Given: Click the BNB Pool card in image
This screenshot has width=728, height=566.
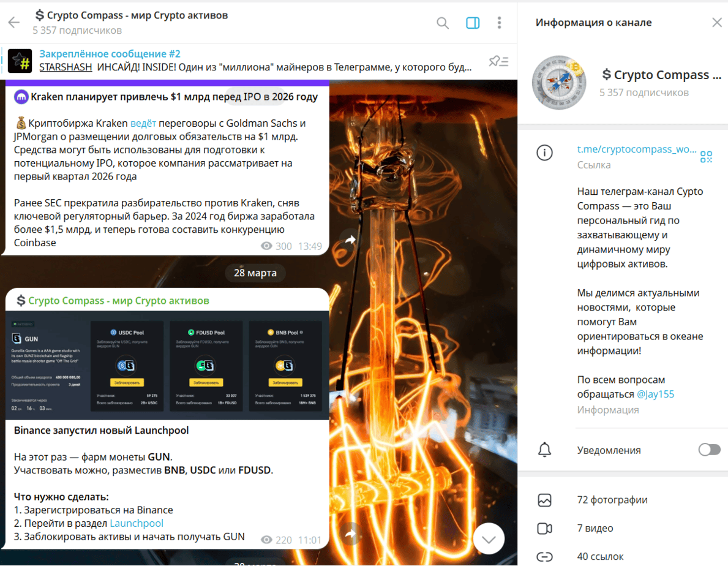Looking at the screenshot, I should click(285, 366).
